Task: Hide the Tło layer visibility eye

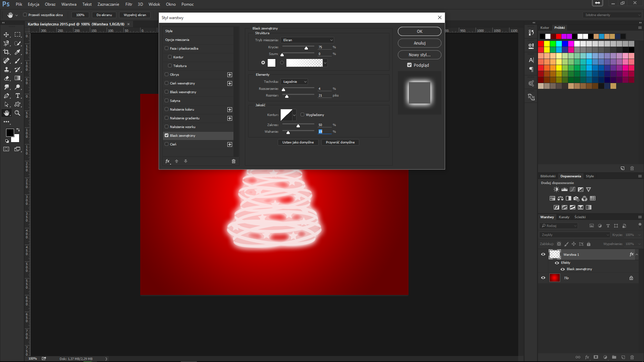Action: [543, 278]
